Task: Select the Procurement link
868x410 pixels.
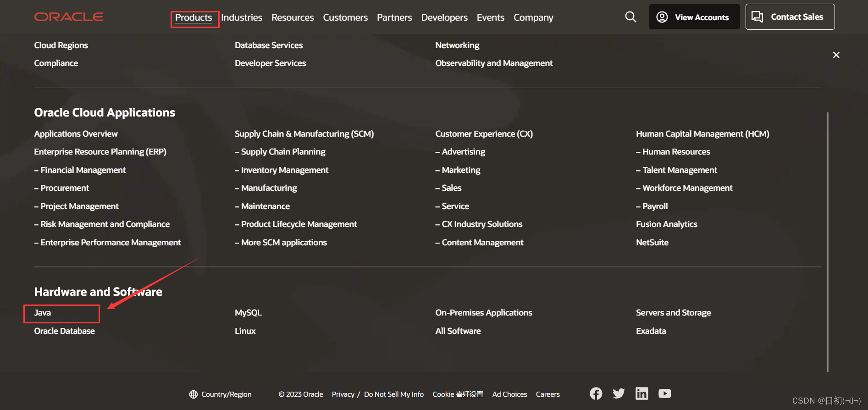Action: tap(61, 188)
